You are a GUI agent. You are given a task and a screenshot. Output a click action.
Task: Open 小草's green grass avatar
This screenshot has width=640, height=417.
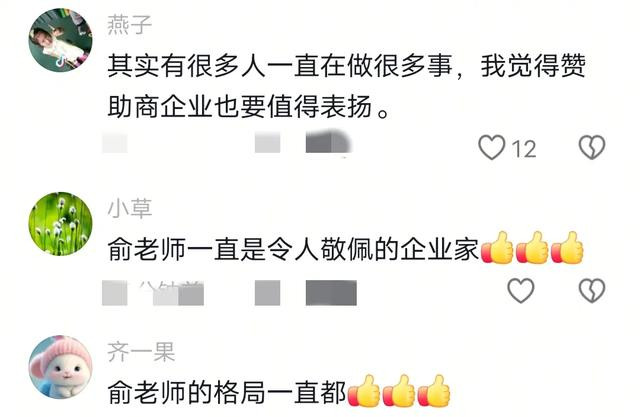[60, 224]
